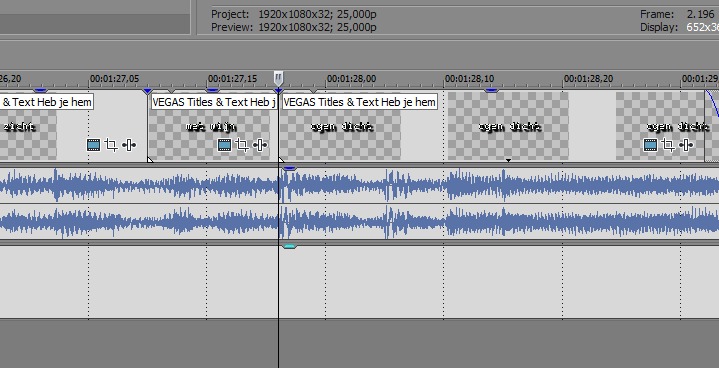Viewport: 719px width, 368px height.
Task: Click the cyan handle on the empty track
Action: coord(289,247)
